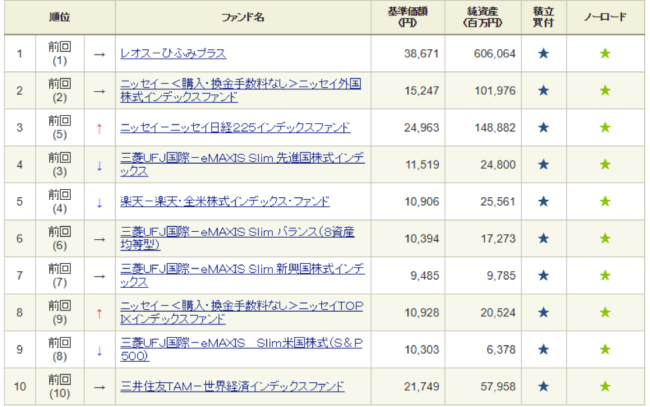The width and height of the screenshot is (650, 407).
Task: Click the 基準価額 column header
Action: tap(406, 17)
